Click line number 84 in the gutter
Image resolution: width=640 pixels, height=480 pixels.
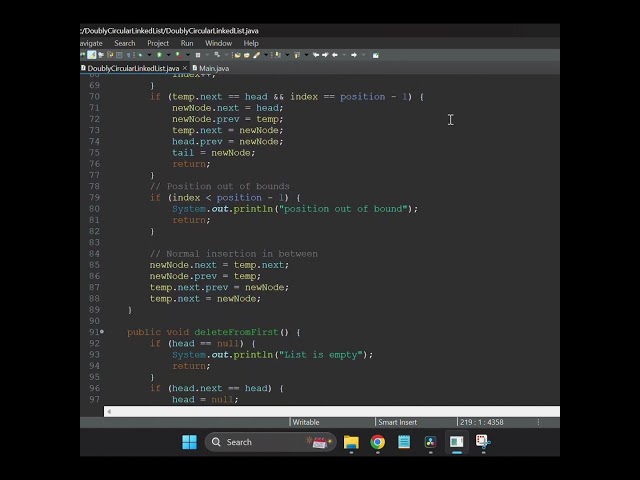pyautogui.click(x=94, y=253)
